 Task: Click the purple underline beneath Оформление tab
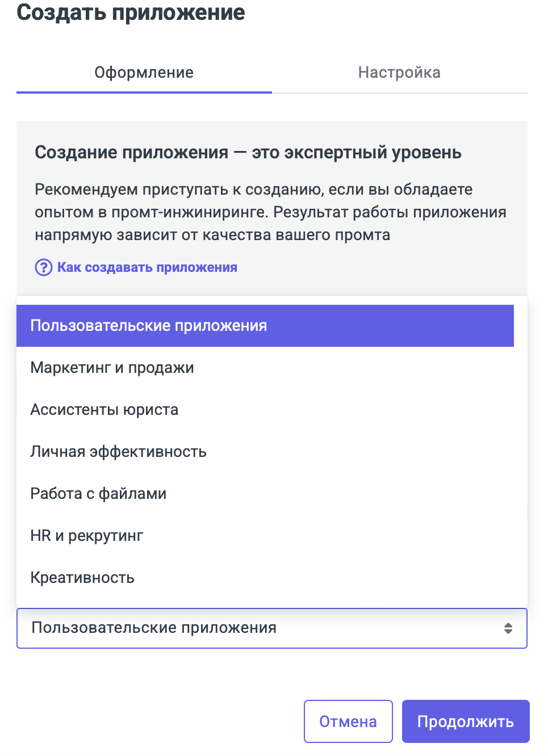click(x=144, y=92)
